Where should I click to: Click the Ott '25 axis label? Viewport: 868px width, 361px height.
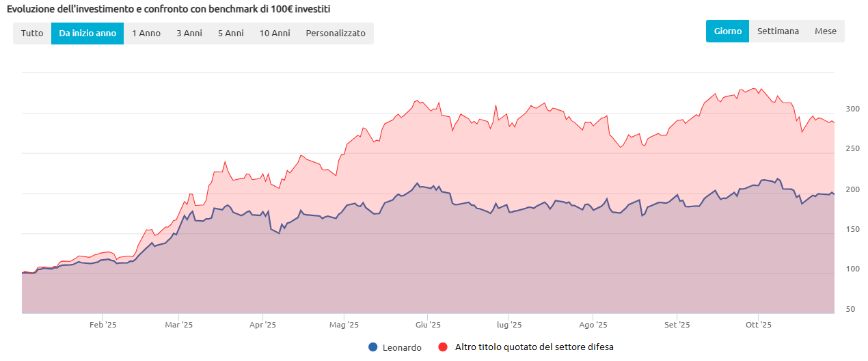(x=758, y=325)
